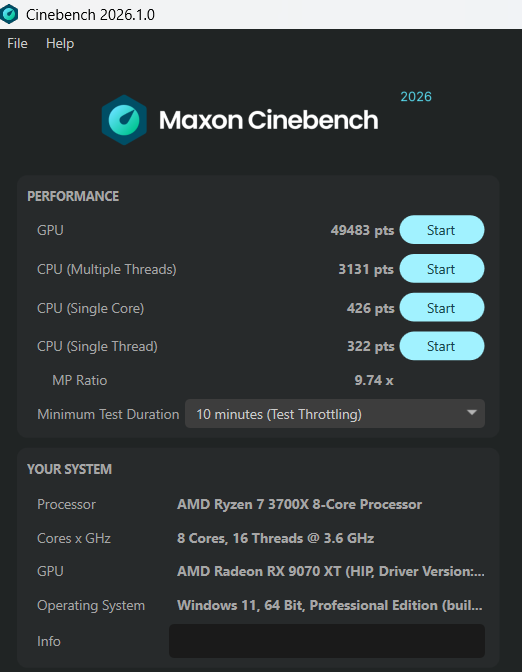The width and height of the screenshot is (522, 672).
Task: Start the CPU Multiple Threads test
Action: [442, 269]
